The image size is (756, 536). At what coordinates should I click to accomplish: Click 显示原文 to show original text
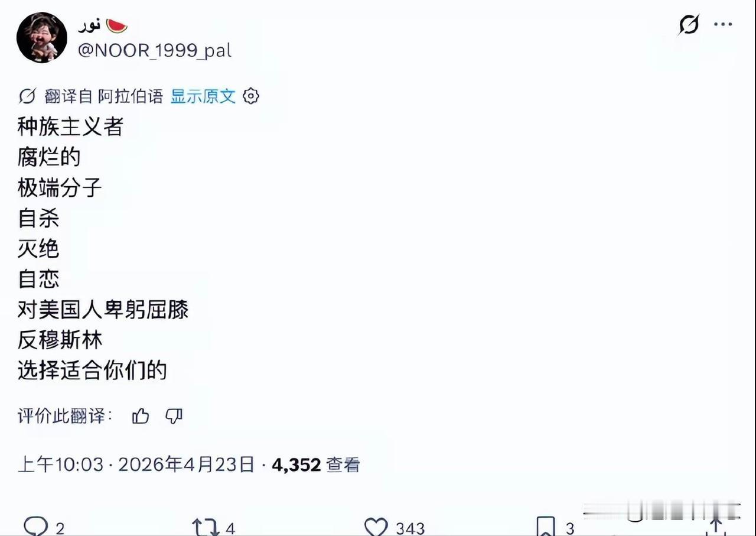tap(203, 96)
